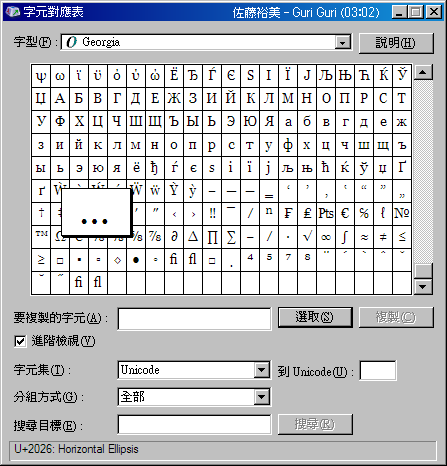Click the 複製(C) copy button
The image size is (447, 466).
point(396,317)
